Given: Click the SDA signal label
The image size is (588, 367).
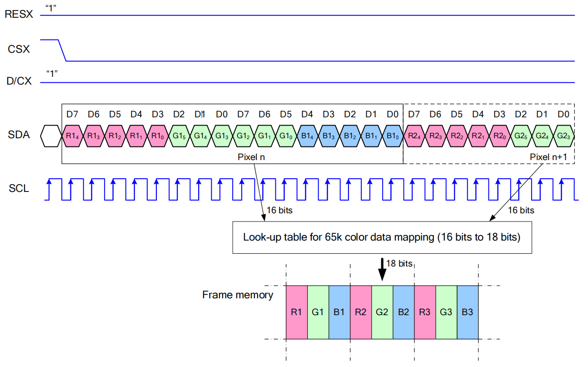Looking at the screenshot, I should [19, 135].
